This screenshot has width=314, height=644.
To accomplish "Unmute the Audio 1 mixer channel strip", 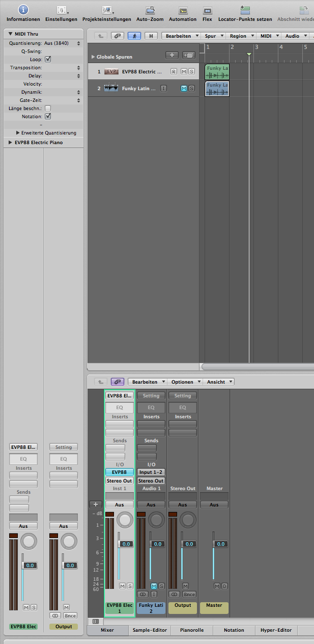I will (154, 586).
